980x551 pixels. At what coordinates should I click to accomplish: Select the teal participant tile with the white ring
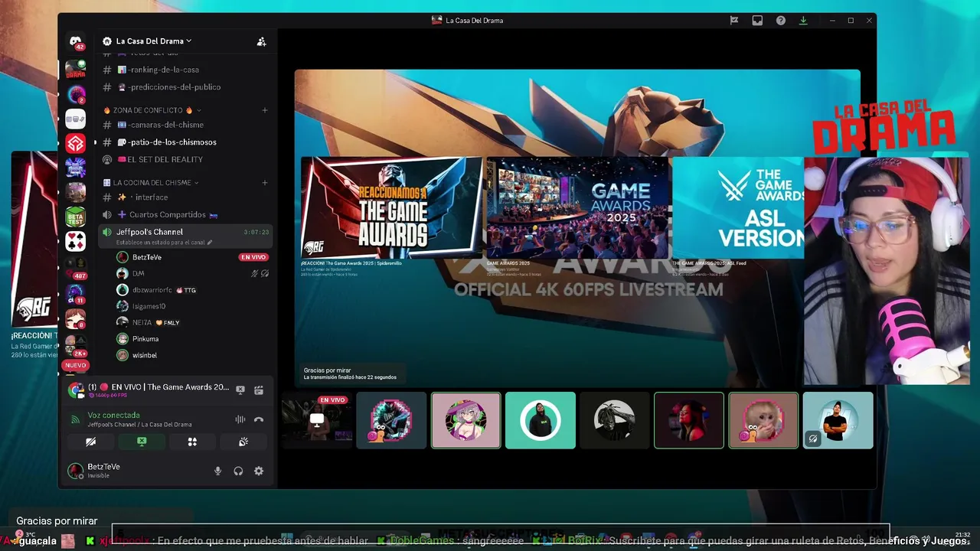click(x=541, y=420)
